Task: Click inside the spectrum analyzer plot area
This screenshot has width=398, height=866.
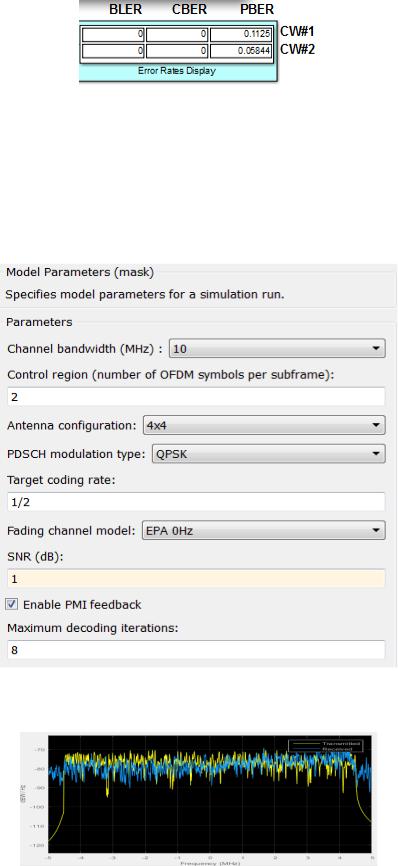Action: tap(210, 795)
